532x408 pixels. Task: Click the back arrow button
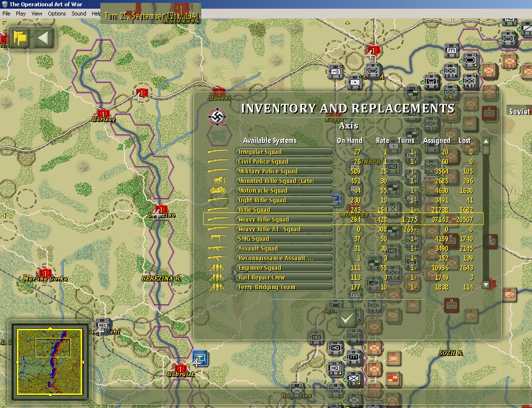[43, 38]
